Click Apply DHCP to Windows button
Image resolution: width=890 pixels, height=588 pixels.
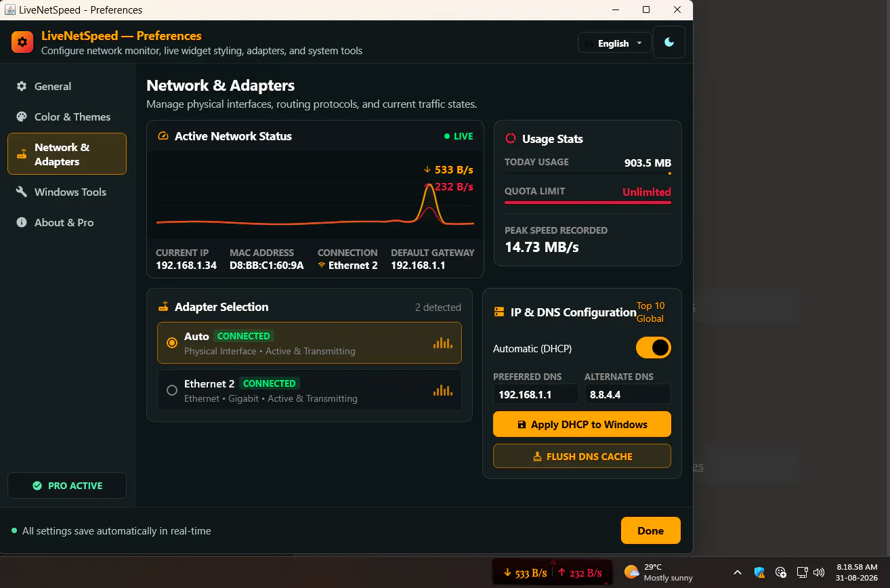click(582, 424)
